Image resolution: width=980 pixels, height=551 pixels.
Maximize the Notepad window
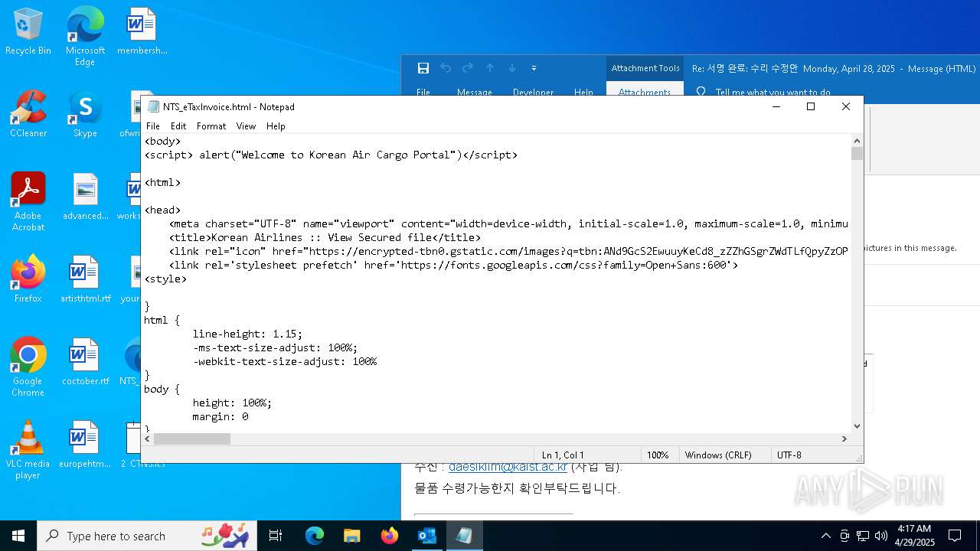(811, 106)
